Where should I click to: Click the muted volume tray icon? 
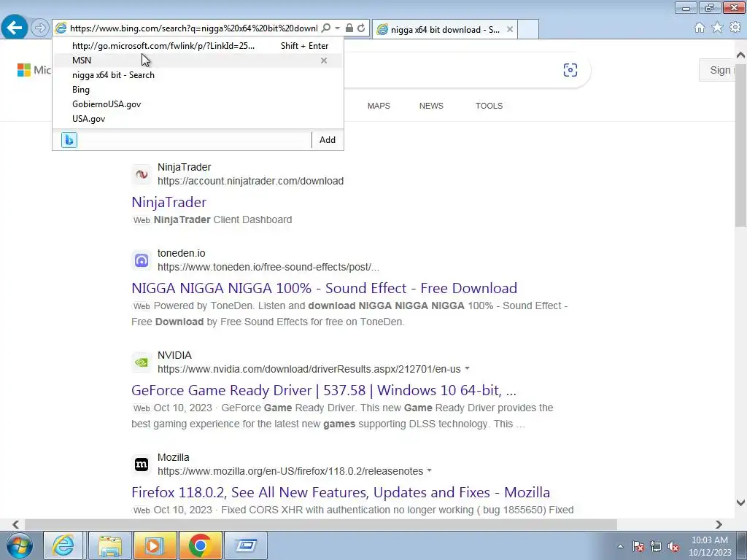click(x=673, y=546)
